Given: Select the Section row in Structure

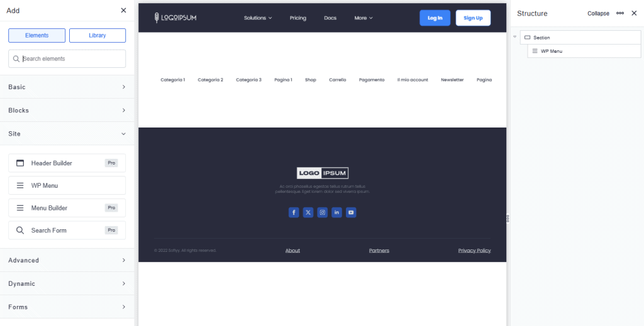Looking at the screenshot, I should 580,37.
